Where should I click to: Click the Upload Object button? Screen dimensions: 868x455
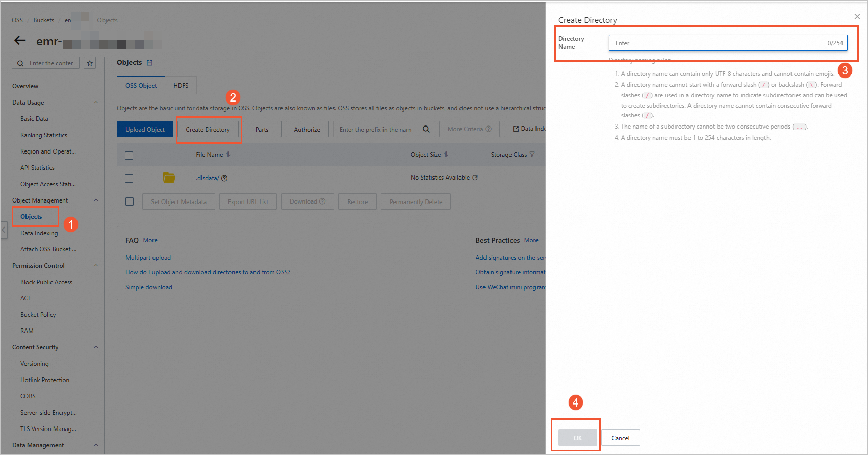click(145, 129)
